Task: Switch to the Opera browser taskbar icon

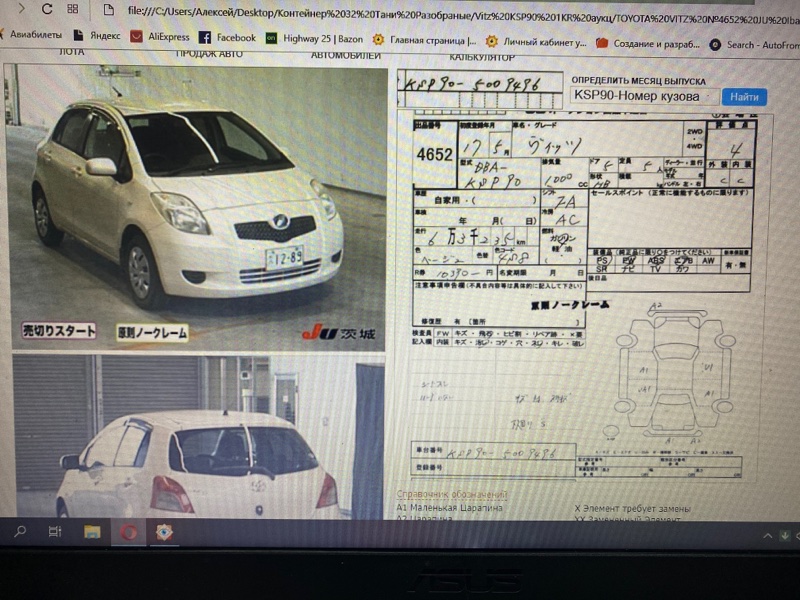Action: point(128,533)
